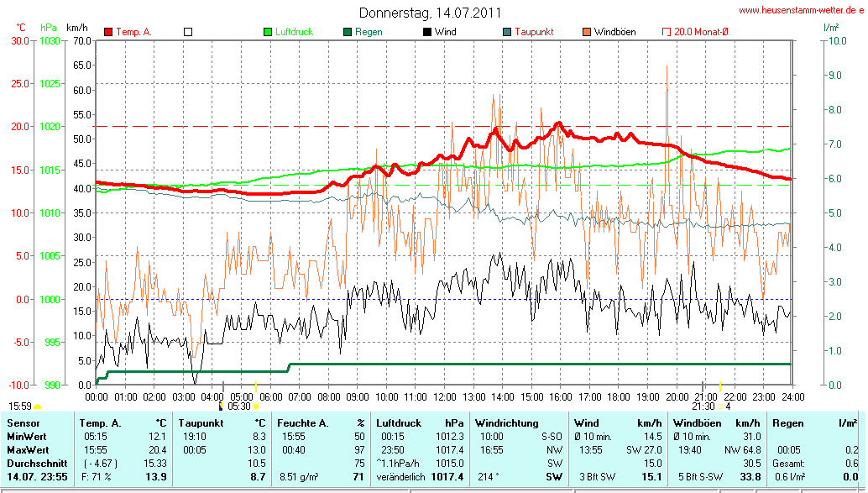Click the 20.0 Monat-Ø legend marker

667,32
